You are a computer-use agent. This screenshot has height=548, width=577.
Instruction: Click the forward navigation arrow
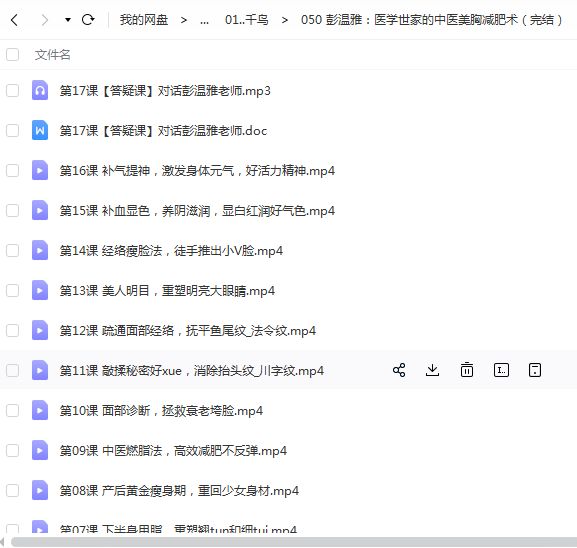click(x=45, y=20)
